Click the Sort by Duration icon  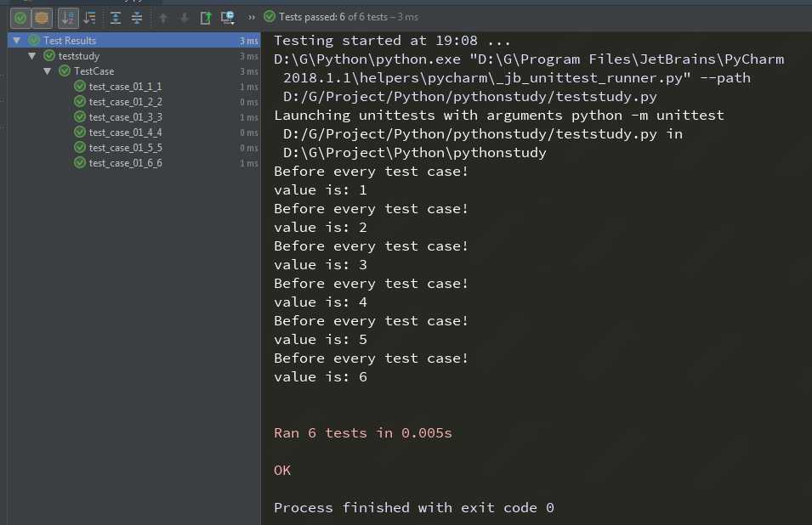click(x=90, y=18)
